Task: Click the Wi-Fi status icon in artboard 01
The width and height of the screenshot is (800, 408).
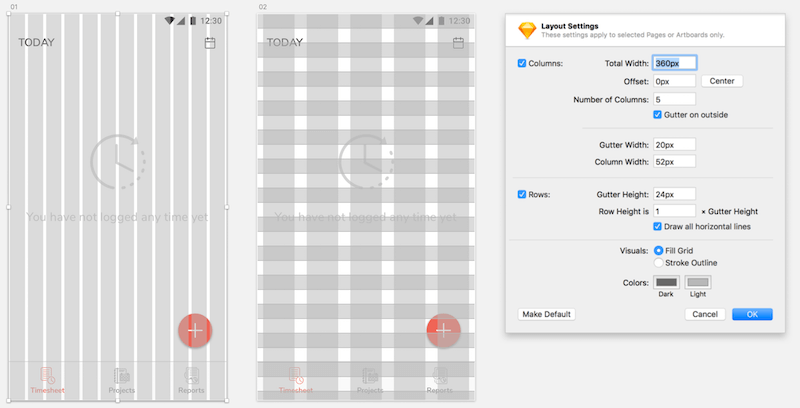Action: (x=169, y=21)
